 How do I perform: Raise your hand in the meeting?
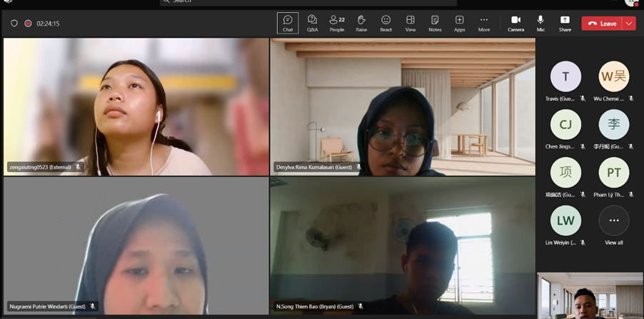point(361,23)
